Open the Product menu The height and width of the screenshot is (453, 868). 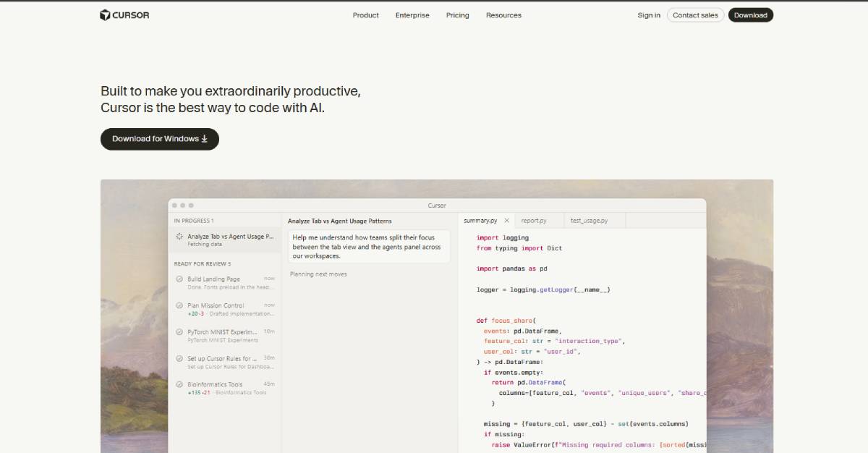point(365,15)
